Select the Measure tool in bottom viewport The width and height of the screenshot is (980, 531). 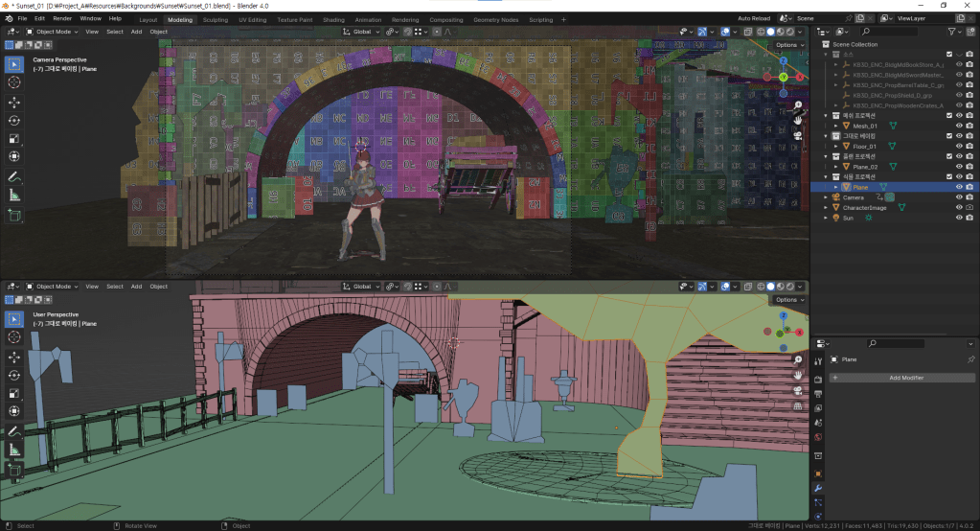(14, 450)
